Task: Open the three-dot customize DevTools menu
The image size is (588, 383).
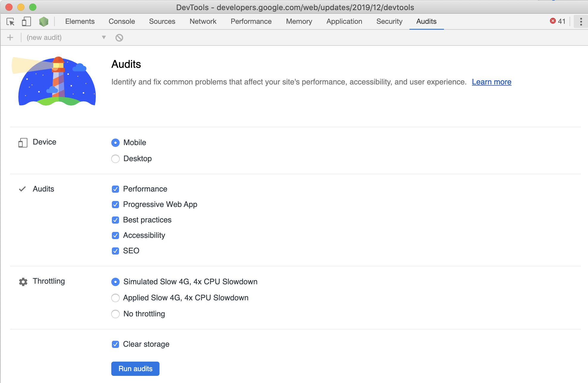Action: (581, 21)
